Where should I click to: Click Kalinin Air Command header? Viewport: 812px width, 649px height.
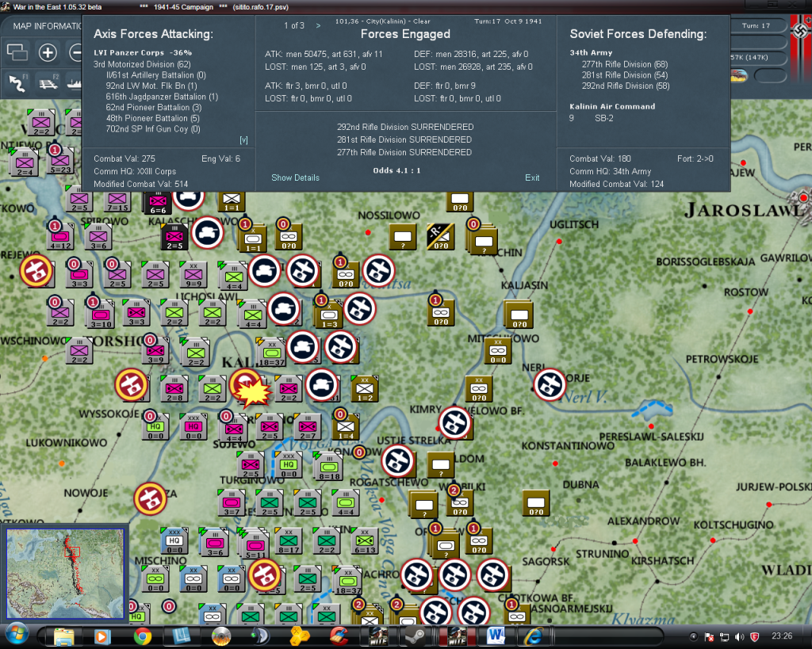click(612, 107)
